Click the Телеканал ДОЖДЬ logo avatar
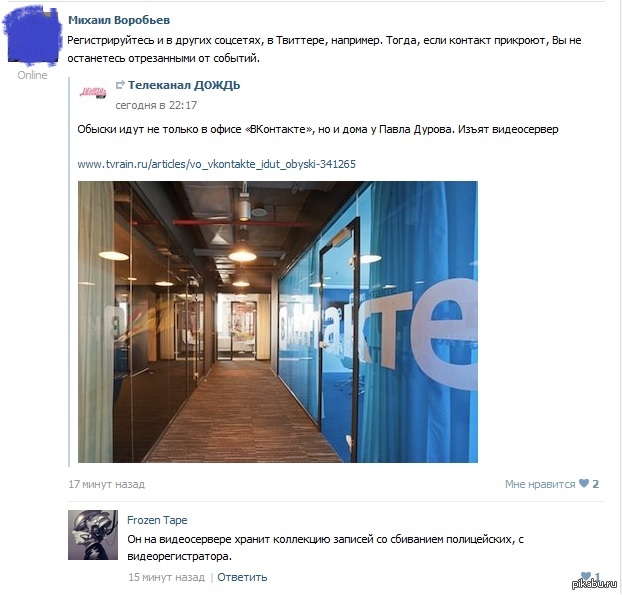Image resolution: width=622 pixels, height=595 pixels. (94, 93)
